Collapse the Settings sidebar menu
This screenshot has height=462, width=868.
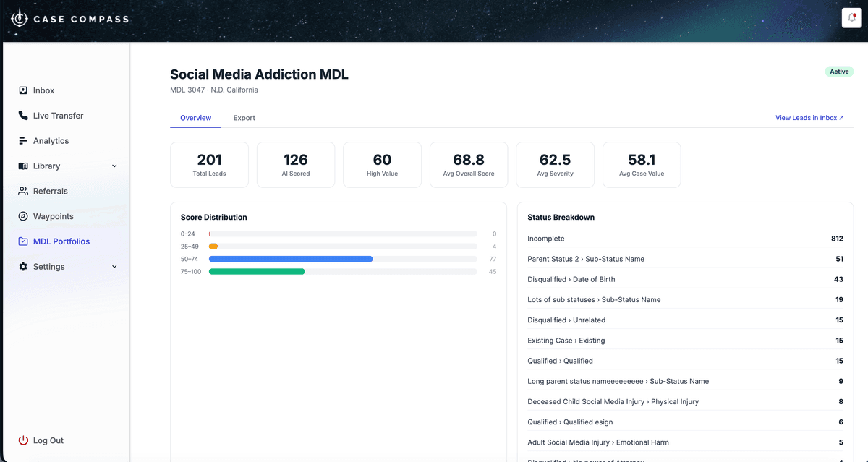click(x=114, y=266)
